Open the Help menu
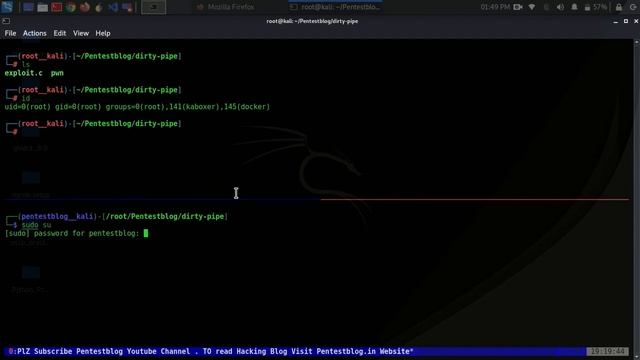 [103, 33]
